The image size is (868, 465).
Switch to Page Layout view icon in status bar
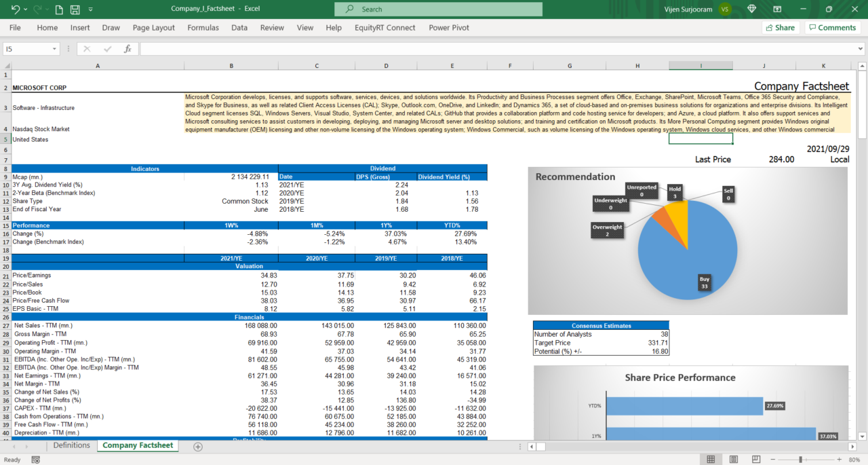[733, 459]
